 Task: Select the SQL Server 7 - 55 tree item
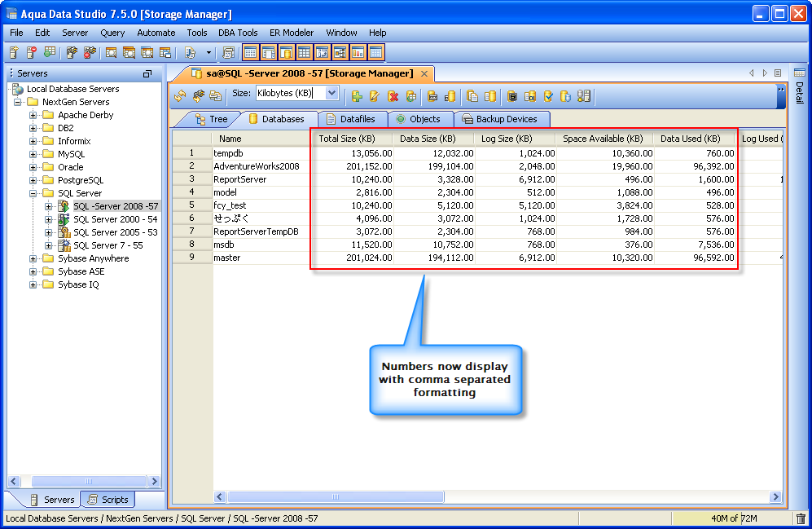pos(108,245)
